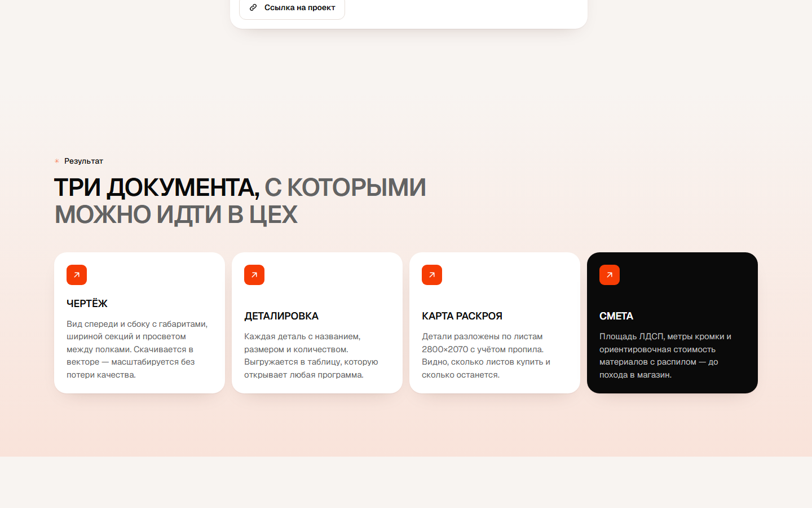Click the description starting 'Каждая деталь с названием'

311,356
